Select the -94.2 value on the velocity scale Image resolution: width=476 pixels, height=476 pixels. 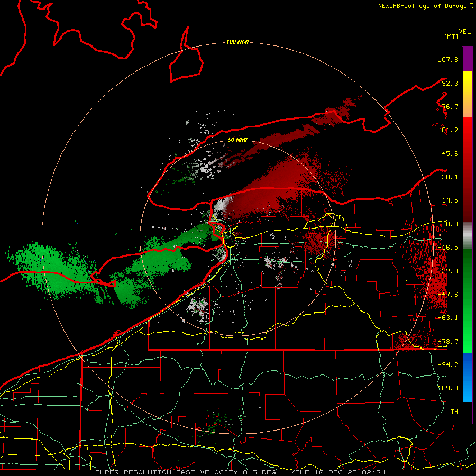point(448,365)
